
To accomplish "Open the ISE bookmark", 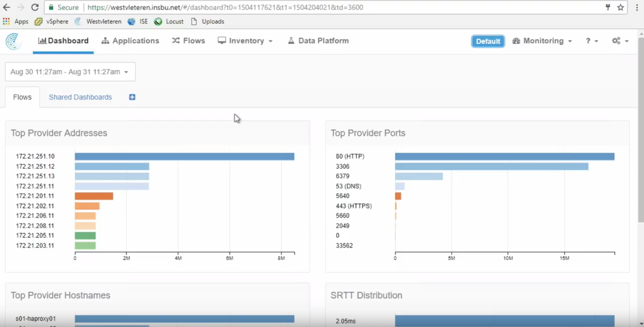I will click(x=138, y=22).
